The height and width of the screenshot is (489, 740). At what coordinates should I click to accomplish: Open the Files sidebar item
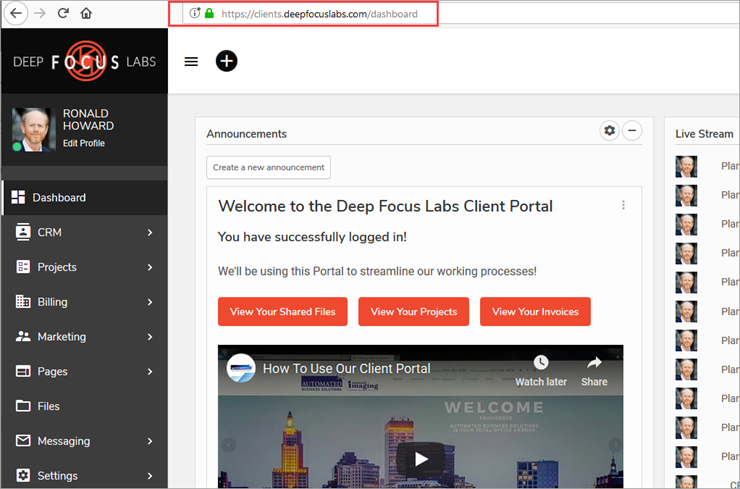[48, 406]
